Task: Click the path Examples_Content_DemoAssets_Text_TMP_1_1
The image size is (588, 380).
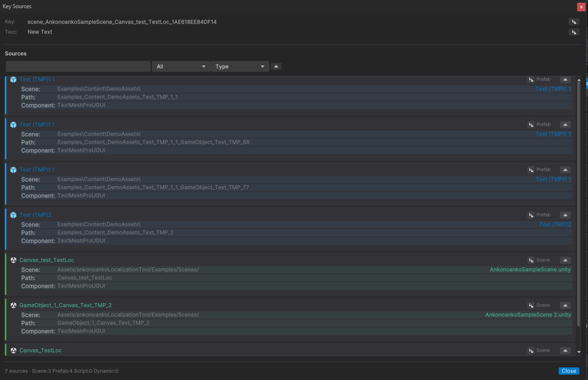Action: 118,97
